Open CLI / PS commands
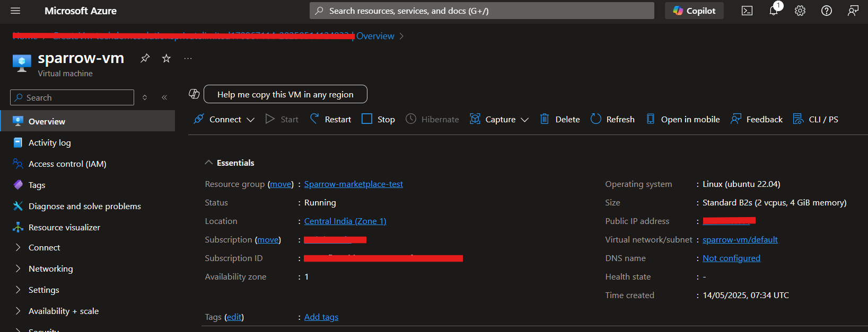The height and width of the screenshot is (332, 868). pyautogui.click(x=816, y=119)
